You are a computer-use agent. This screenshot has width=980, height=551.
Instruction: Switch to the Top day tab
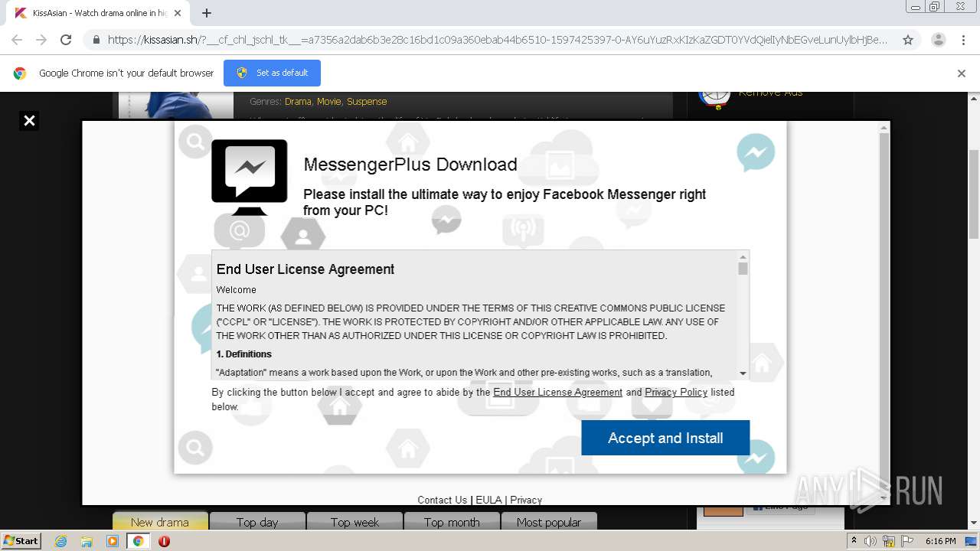click(x=257, y=522)
